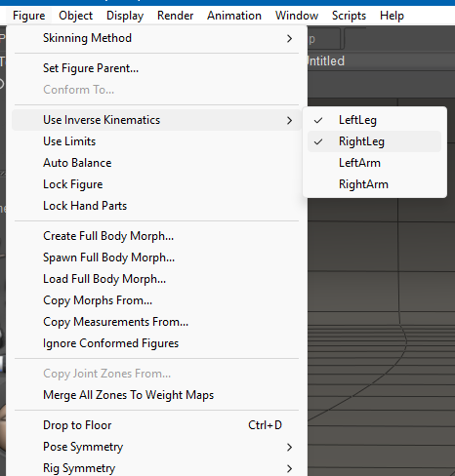
Task: Disable inverse kinematics for LeftLeg
Action: point(375,120)
